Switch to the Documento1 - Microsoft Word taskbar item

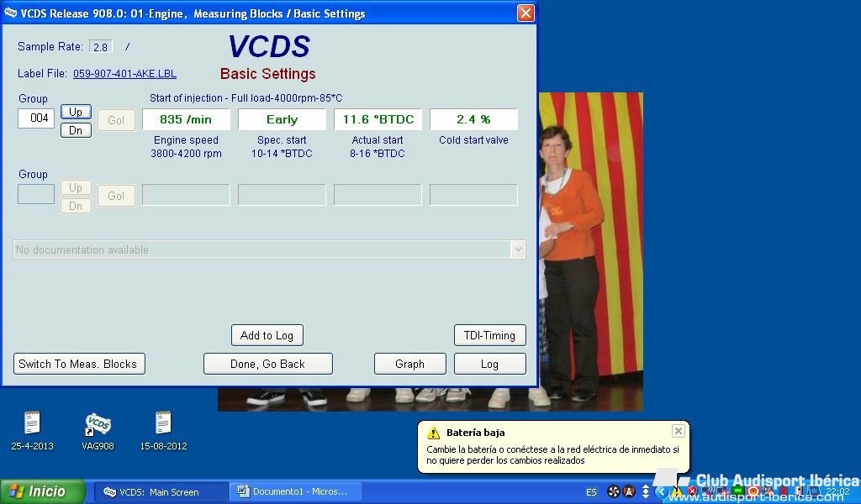[x=298, y=492]
